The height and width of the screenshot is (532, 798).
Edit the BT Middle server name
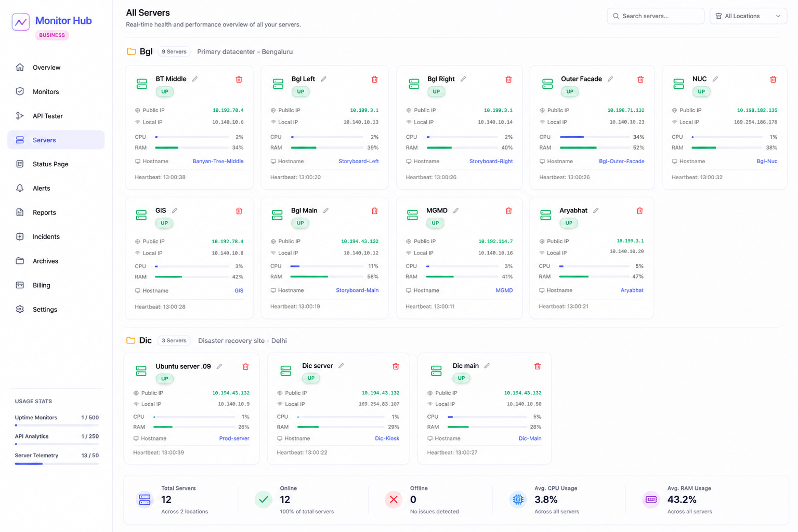click(x=195, y=79)
